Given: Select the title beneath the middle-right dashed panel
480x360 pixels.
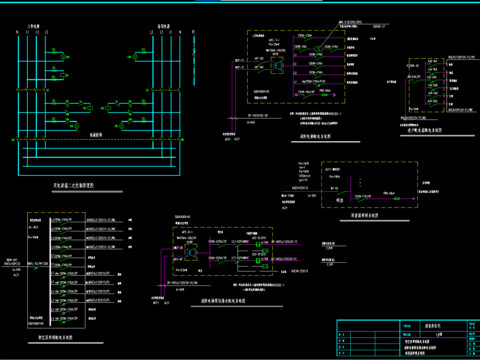Looking at the screenshot, I should (x=365, y=215).
